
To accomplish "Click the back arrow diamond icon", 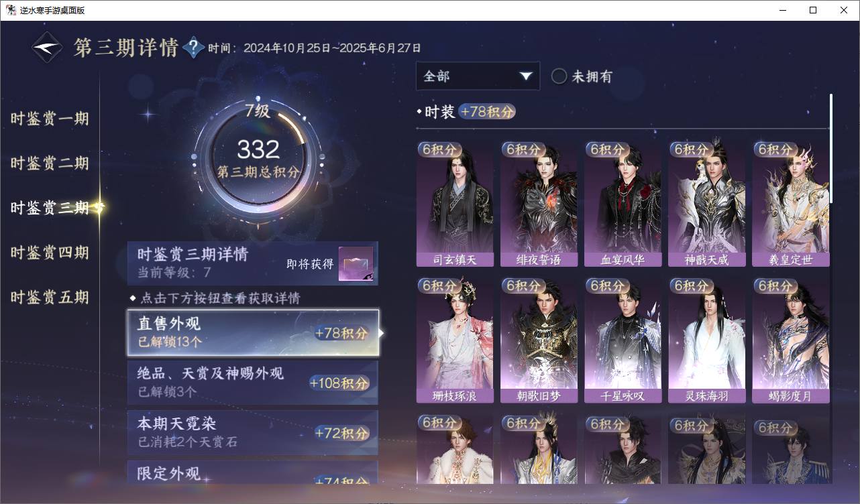I will click(48, 47).
